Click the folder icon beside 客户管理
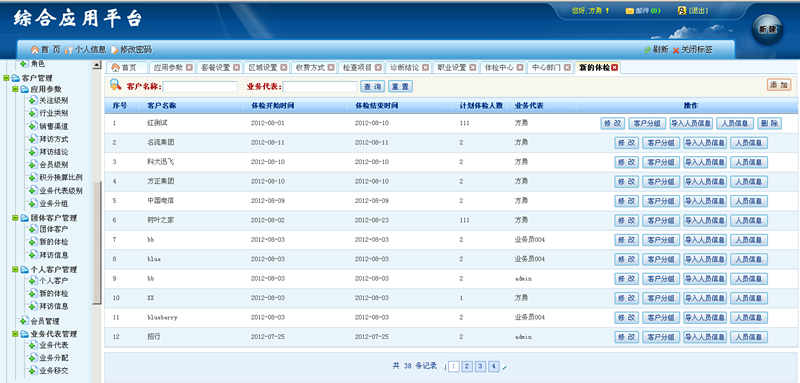The image size is (800, 383). point(15,78)
